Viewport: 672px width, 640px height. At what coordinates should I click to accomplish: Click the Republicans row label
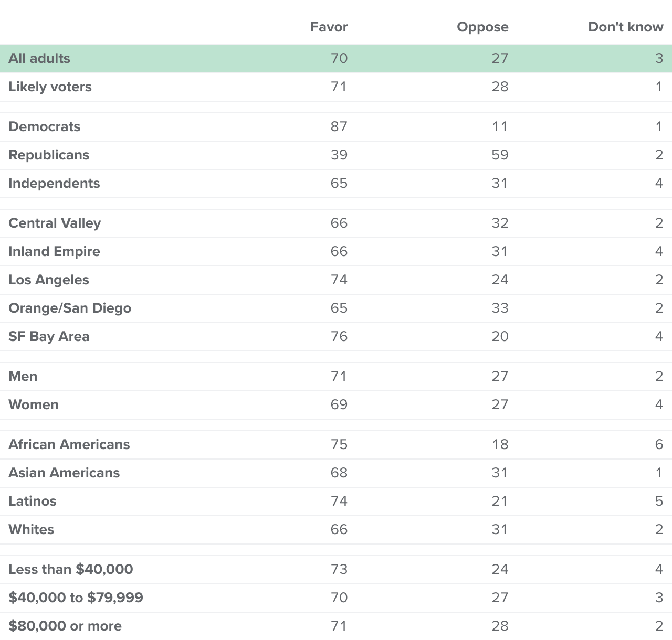click(x=49, y=155)
